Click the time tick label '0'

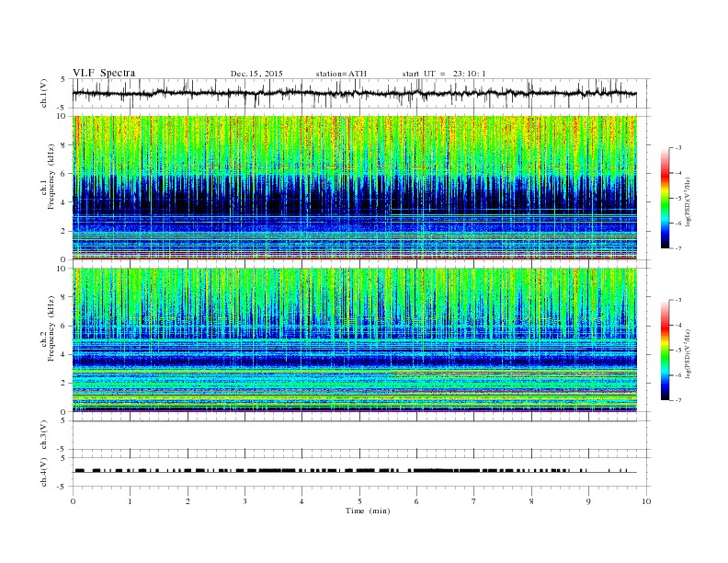coord(73,501)
